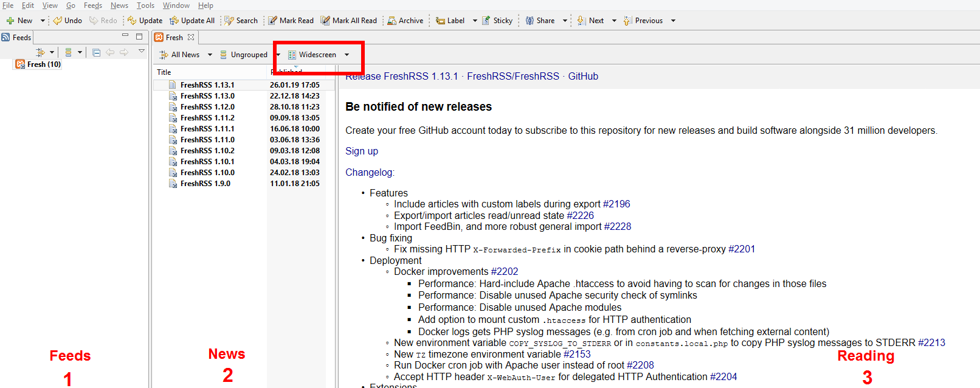Click the Widescreen layout button
980x388 pixels.
312,55
